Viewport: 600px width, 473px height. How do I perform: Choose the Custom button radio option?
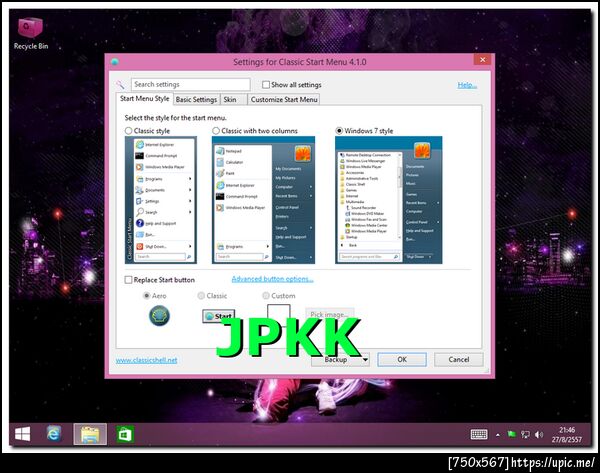(x=266, y=296)
